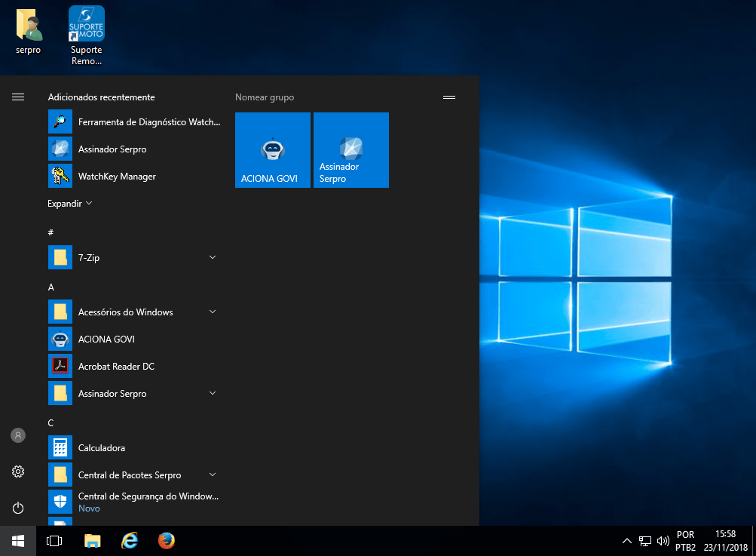Image resolution: width=756 pixels, height=556 pixels.
Task: Expand the 7-Zip folder
Action: point(213,258)
